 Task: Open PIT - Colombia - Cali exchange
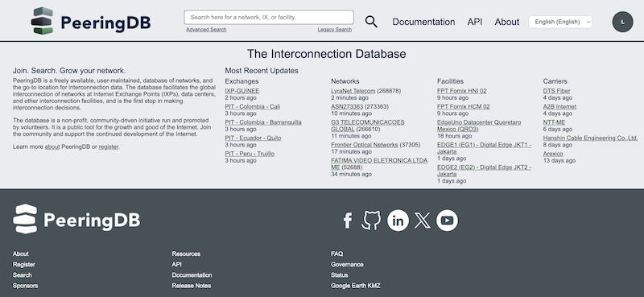pos(253,106)
